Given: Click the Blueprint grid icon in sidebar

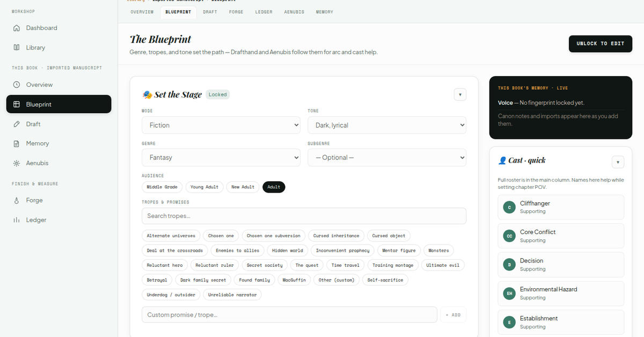Looking at the screenshot, I should pos(16,105).
